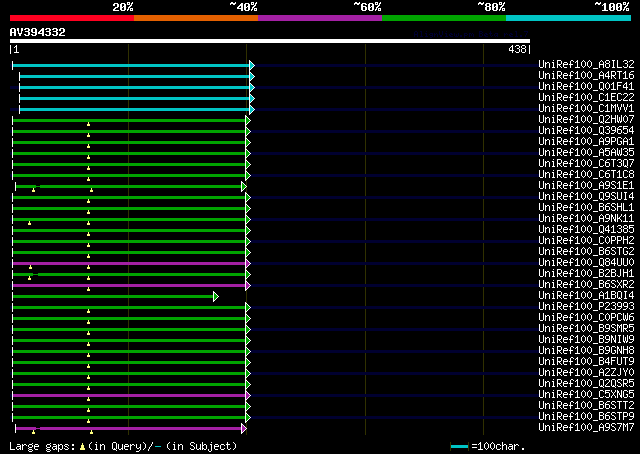Click the AV394332 query name

(38, 32)
